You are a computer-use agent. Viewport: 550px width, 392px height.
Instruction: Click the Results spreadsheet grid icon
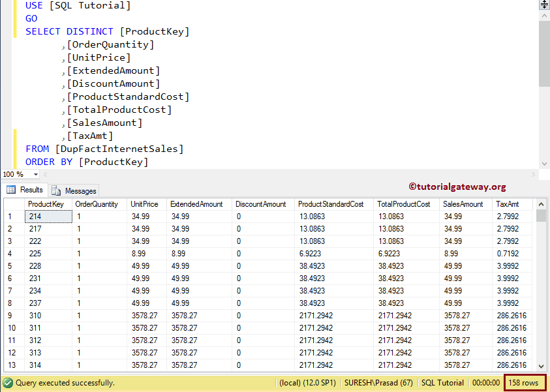(x=11, y=190)
